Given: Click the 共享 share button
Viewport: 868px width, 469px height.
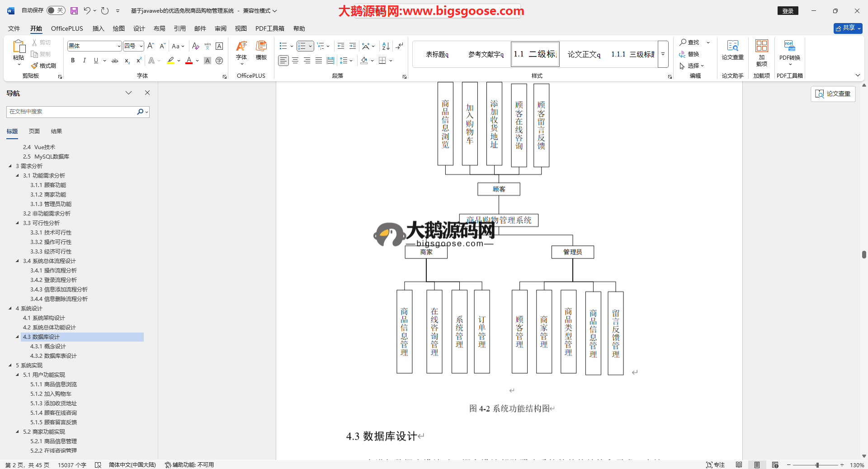Looking at the screenshot, I should tap(847, 28).
